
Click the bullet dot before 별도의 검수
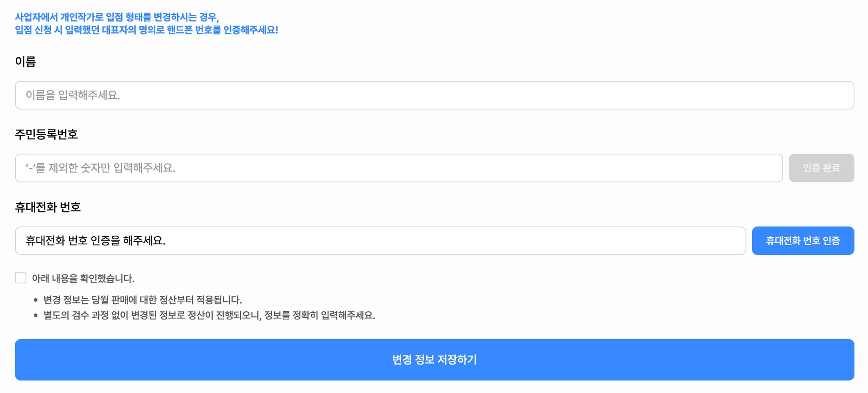[x=36, y=316]
